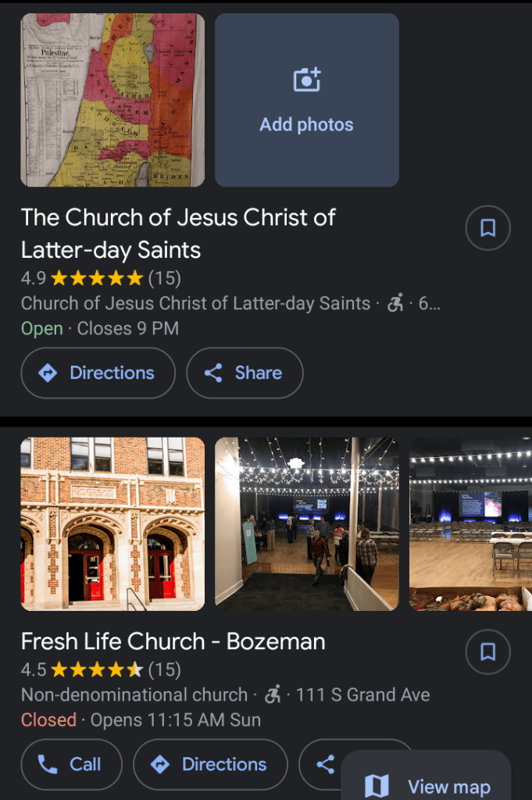The height and width of the screenshot is (800, 532).
Task: Bookmark Fresh Life Church - Bozeman
Action: (487, 652)
